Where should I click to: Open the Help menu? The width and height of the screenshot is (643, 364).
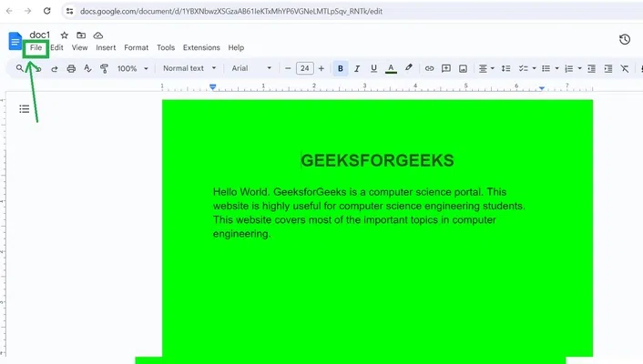pyautogui.click(x=236, y=47)
